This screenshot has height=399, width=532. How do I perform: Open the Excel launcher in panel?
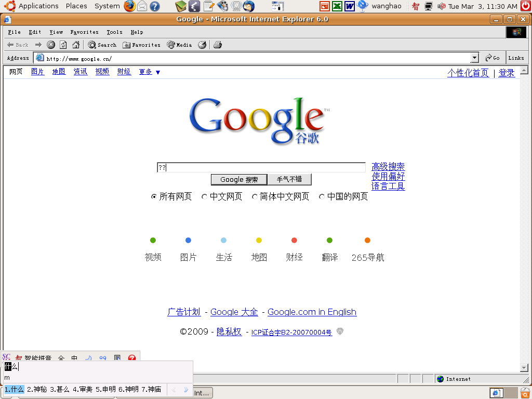point(337,6)
